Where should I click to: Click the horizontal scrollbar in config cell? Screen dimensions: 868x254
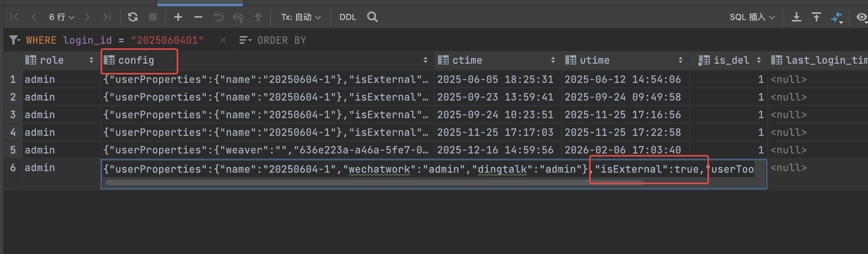(374, 183)
